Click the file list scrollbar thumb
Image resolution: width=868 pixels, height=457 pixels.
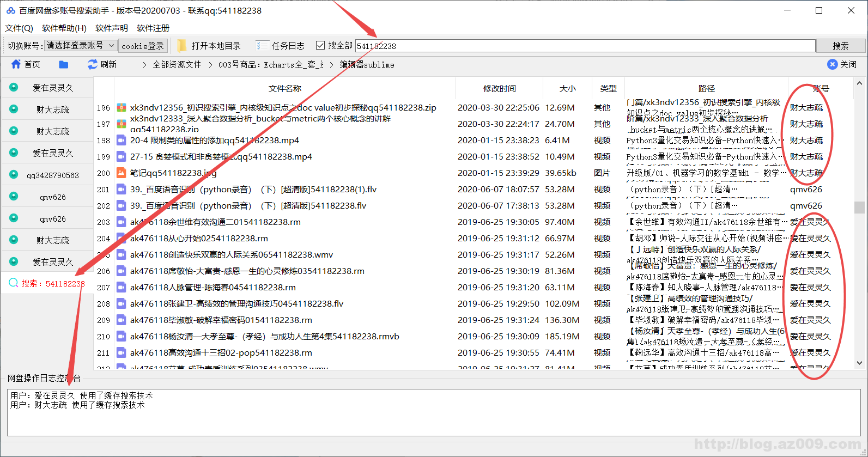pos(859,208)
